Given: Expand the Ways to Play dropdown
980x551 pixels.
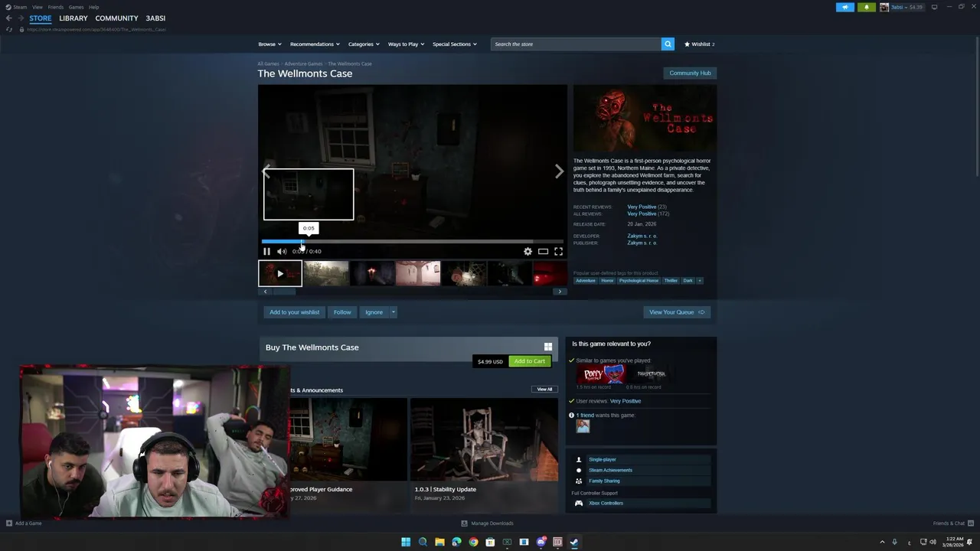Looking at the screenshot, I should [x=406, y=44].
